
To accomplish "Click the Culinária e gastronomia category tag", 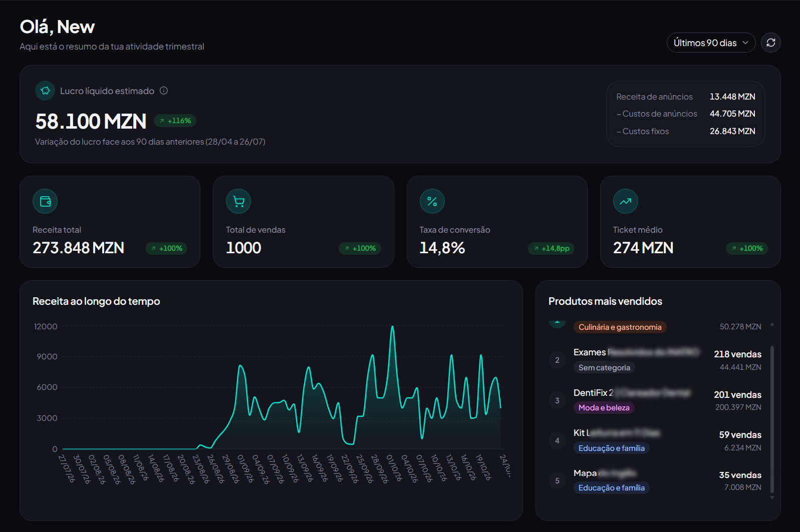I will [x=620, y=327].
